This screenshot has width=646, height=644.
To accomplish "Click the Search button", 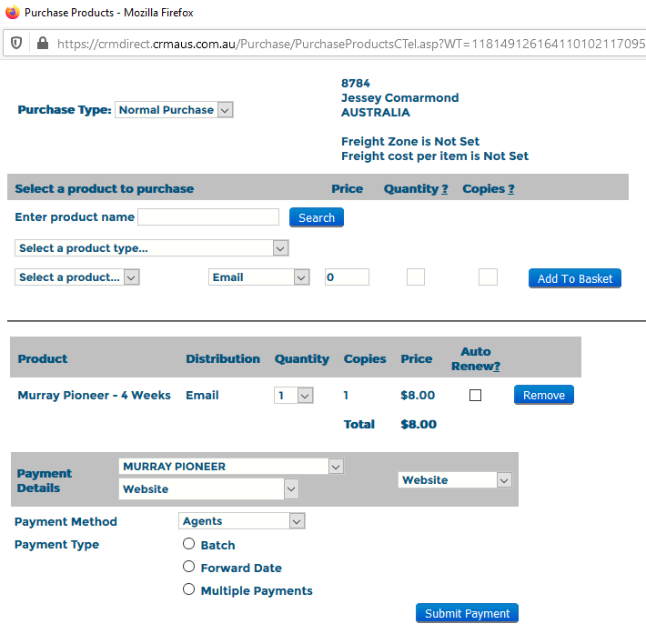I will (316, 217).
